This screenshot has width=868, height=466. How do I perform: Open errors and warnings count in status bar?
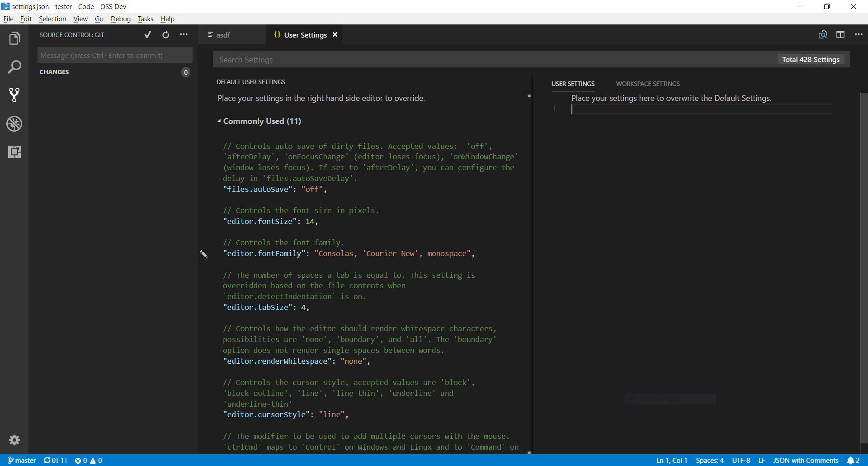[89, 460]
